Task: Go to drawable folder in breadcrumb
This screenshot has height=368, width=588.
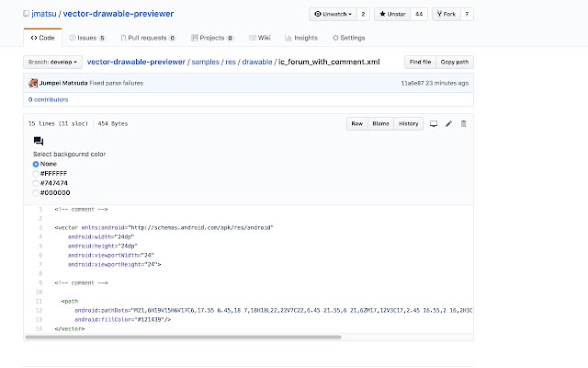Action: pyautogui.click(x=257, y=62)
